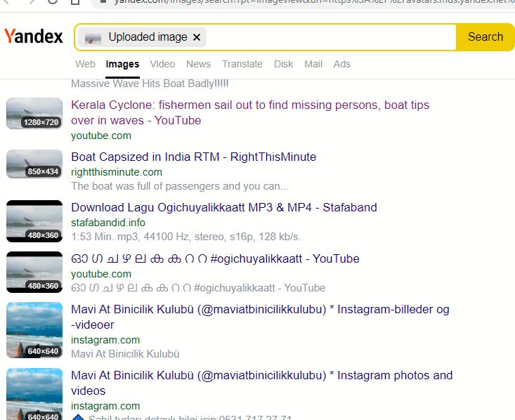Open the Video tab
515x420 pixels.
[162, 64]
